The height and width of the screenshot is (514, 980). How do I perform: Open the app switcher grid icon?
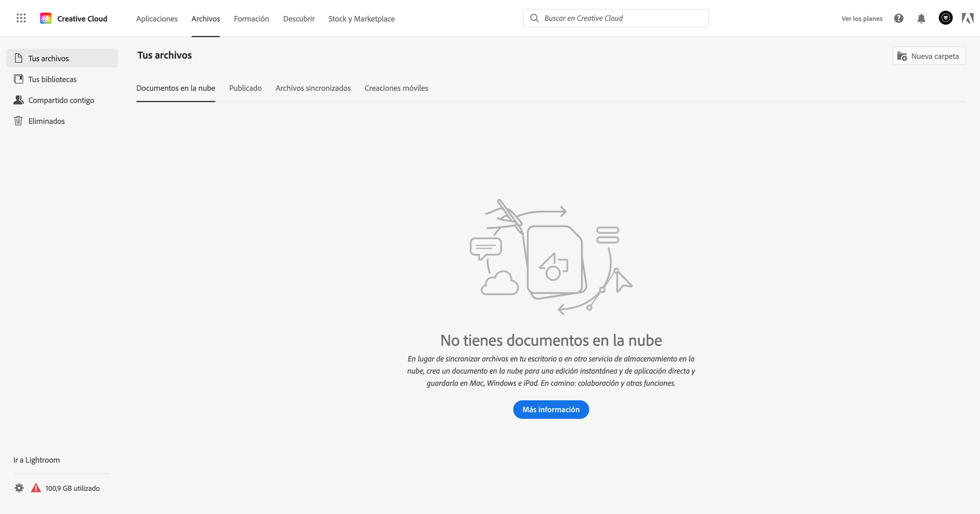(21, 18)
